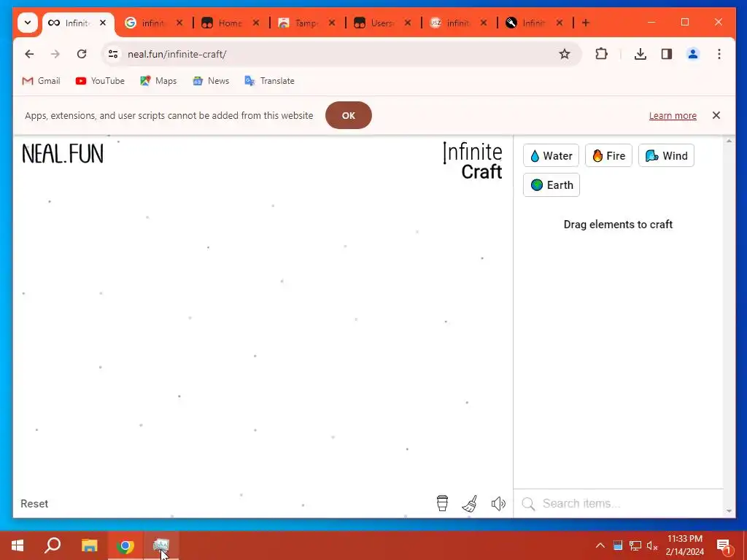Open the Gmail bookmark
747x560 pixels.
41,81
